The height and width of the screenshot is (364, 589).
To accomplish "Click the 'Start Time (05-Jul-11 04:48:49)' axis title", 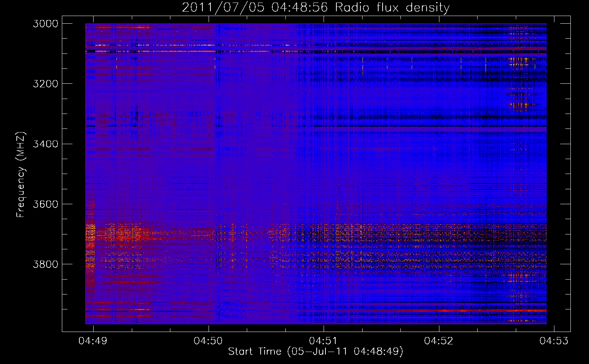I will tap(316, 352).
